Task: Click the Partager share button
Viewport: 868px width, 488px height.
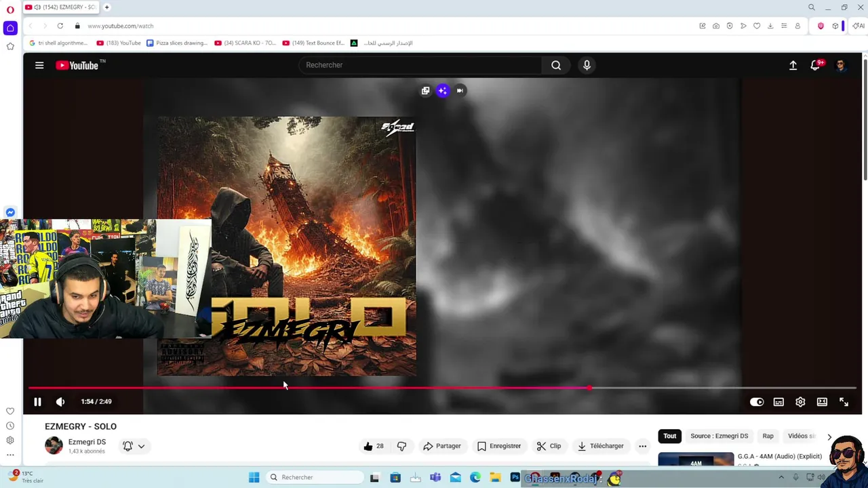Action: pyautogui.click(x=441, y=446)
